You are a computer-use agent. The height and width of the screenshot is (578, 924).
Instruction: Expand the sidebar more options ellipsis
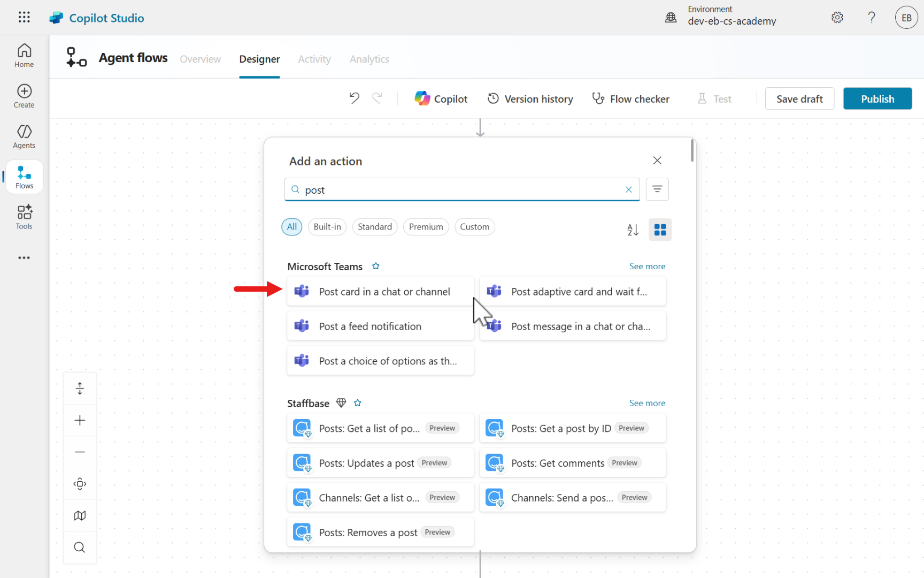click(x=24, y=258)
